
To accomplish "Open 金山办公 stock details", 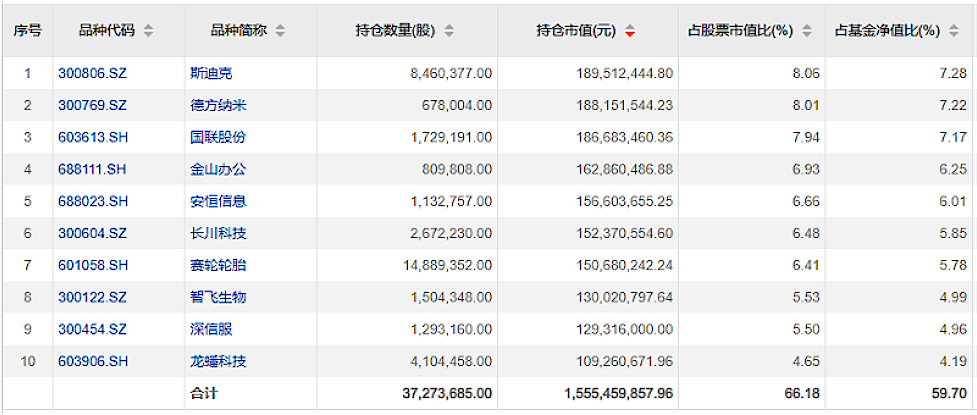I will (218, 169).
